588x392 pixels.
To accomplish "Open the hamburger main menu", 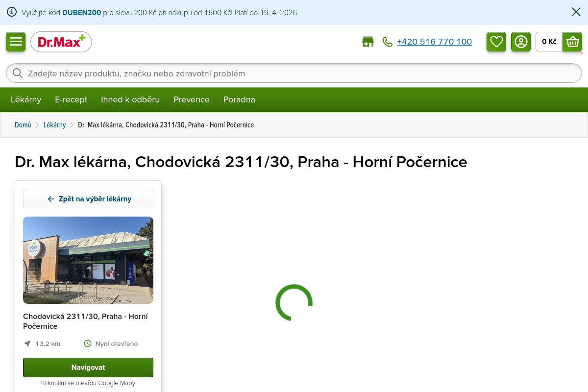I will (x=16, y=42).
